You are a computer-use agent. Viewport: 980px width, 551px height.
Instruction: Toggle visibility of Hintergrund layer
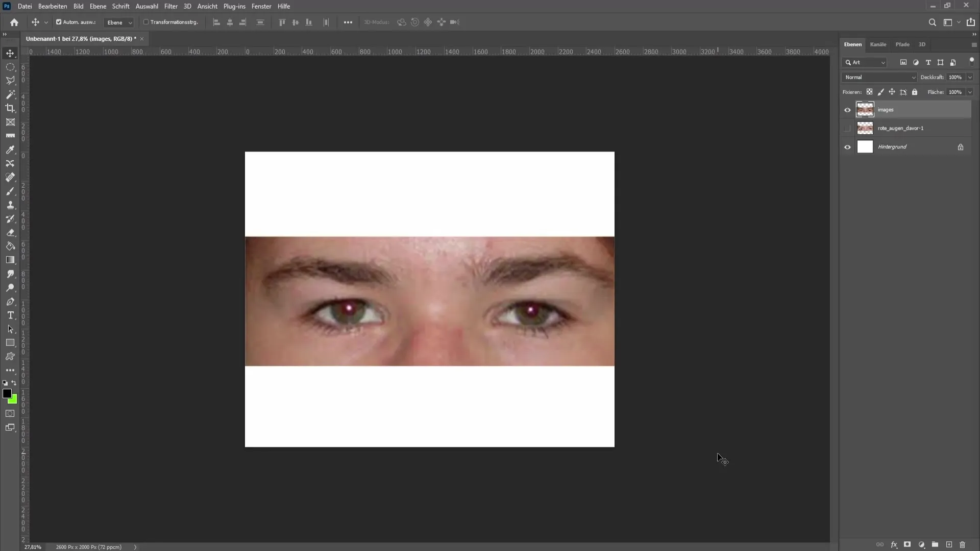[x=847, y=146]
